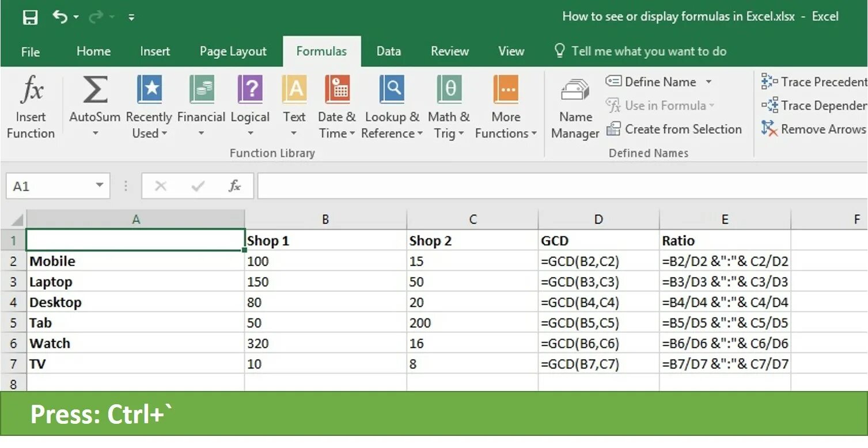The image size is (868, 448).
Task: Switch to the Home tab
Action: [93, 51]
